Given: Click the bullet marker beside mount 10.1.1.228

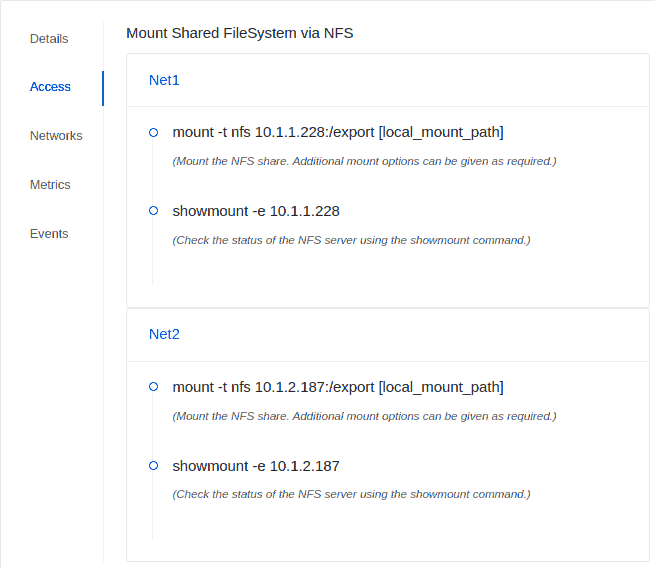Looking at the screenshot, I should [x=153, y=132].
